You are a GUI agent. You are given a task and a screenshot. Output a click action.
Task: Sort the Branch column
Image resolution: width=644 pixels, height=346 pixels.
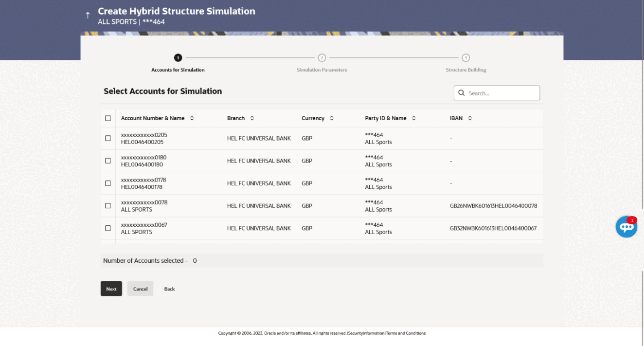[252, 118]
